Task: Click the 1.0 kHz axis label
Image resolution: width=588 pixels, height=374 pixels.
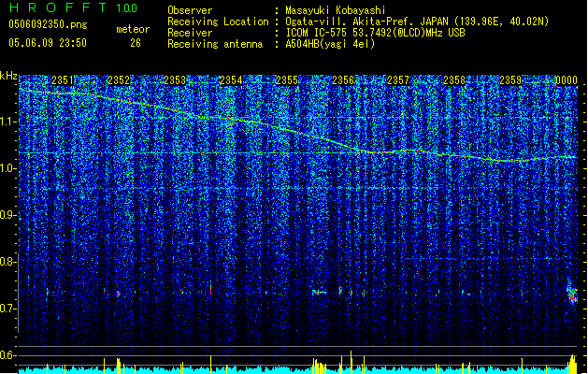Action: point(7,168)
